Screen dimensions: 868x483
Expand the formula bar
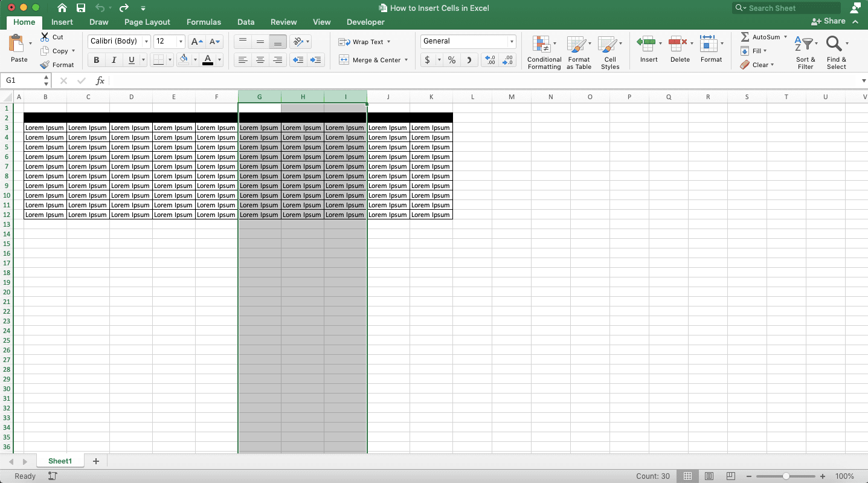864,80
